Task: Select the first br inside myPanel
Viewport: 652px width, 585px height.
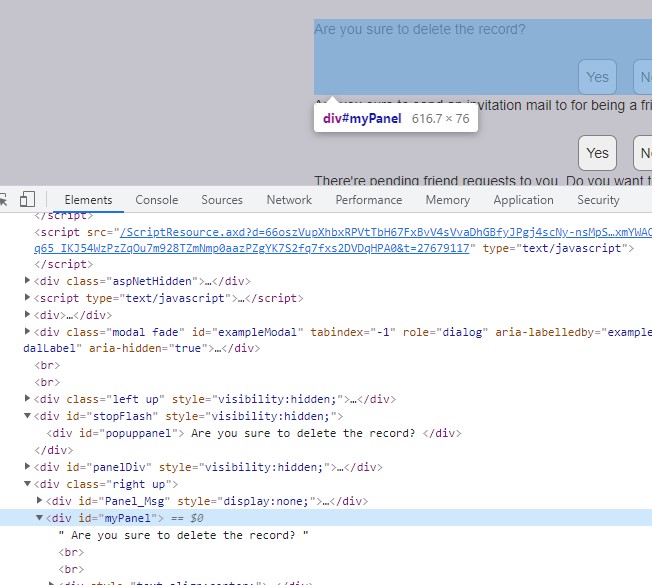Action: 71,552
